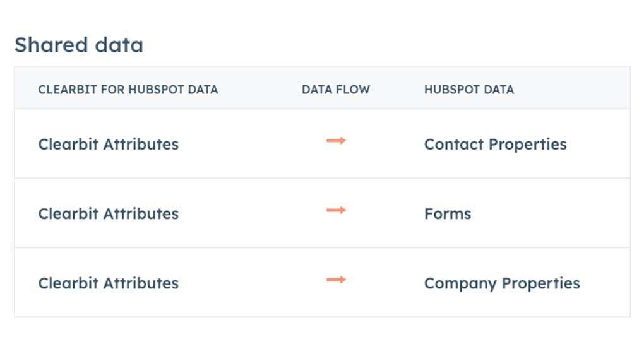Click Clearbit Attributes in the Company Properties row

point(108,283)
